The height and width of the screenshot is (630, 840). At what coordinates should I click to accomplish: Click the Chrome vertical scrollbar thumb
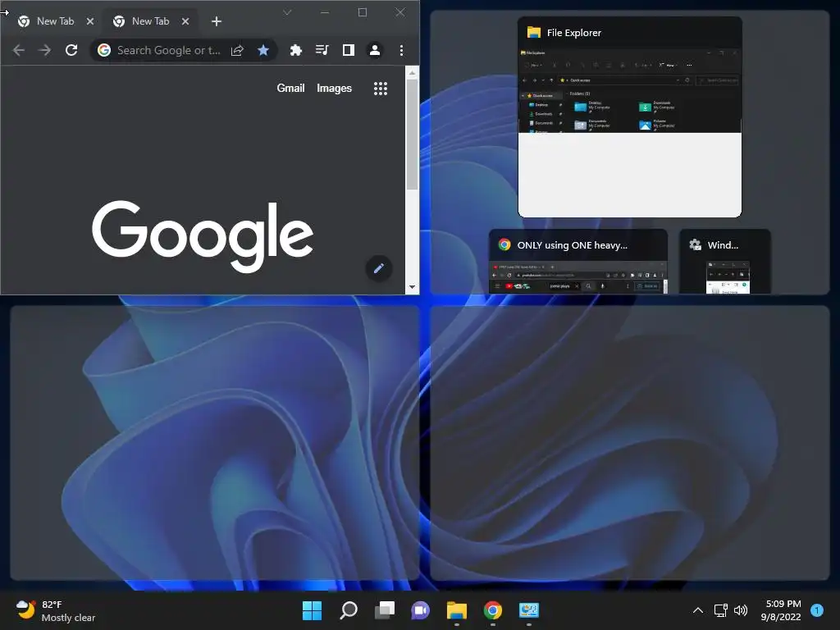(x=412, y=134)
